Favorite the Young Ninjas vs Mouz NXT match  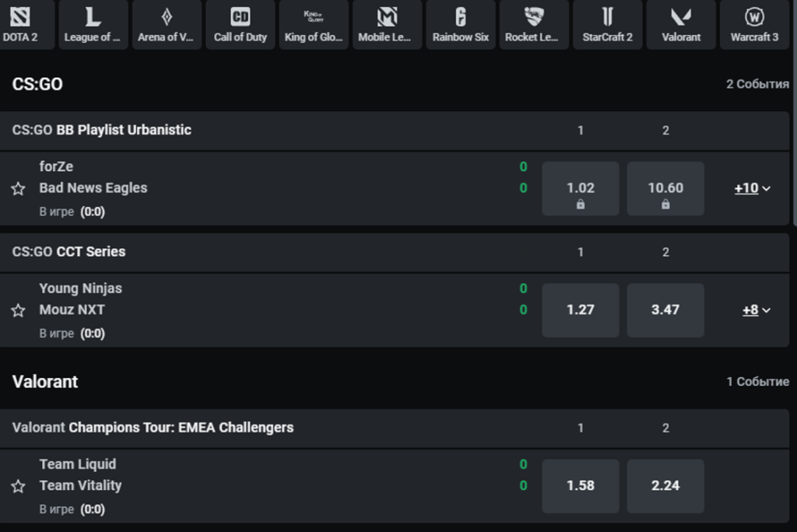pyautogui.click(x=19, y=310)
